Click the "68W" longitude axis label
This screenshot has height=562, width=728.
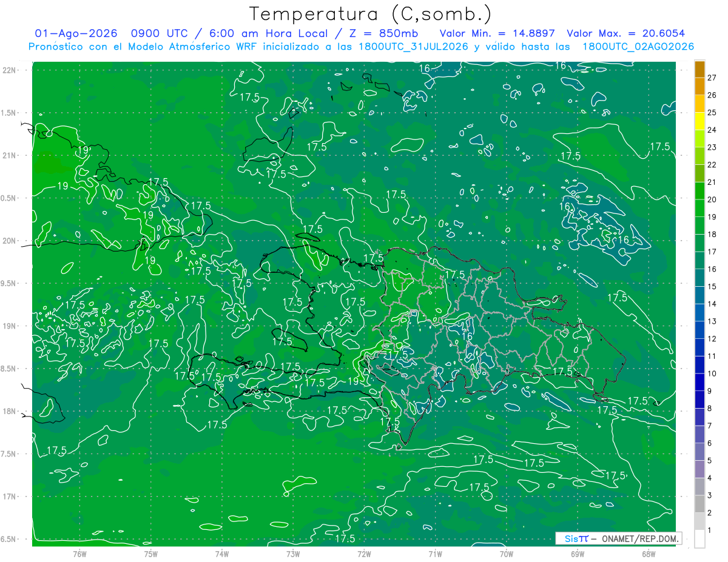649,554
